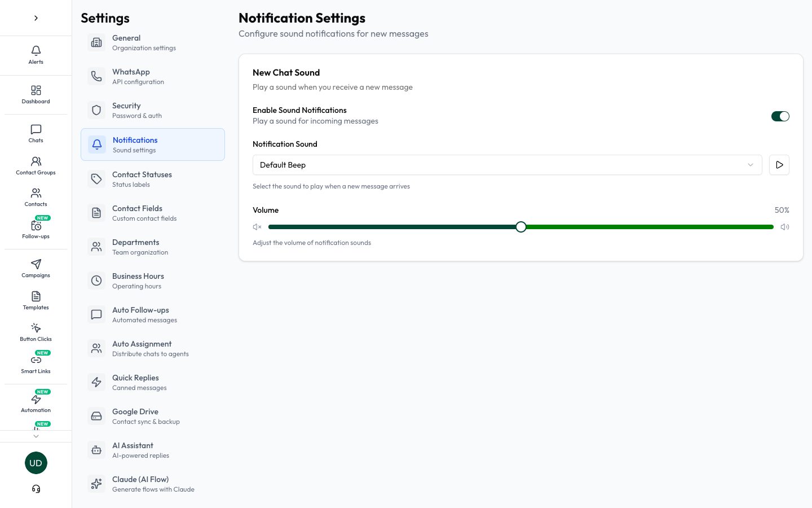The height and width of the screenshot is (508, 812).
Task: Click the headset support icon
Action: coord(36,489)
